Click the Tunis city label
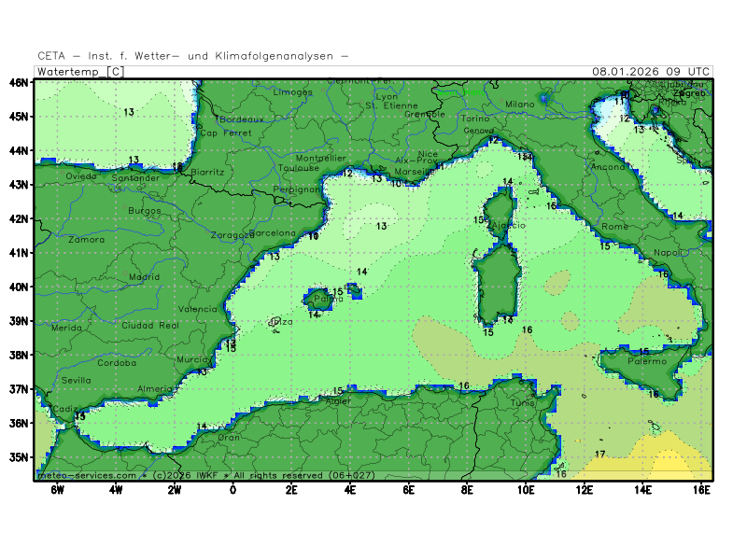This screenshot has height=560, width=747. [x=523, y=403]
